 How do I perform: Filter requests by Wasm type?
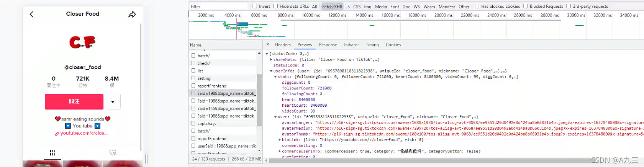point(429,7)
